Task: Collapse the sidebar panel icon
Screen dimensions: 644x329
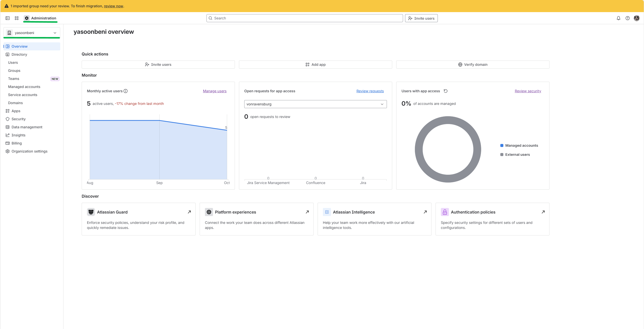Action: point(8,18)
